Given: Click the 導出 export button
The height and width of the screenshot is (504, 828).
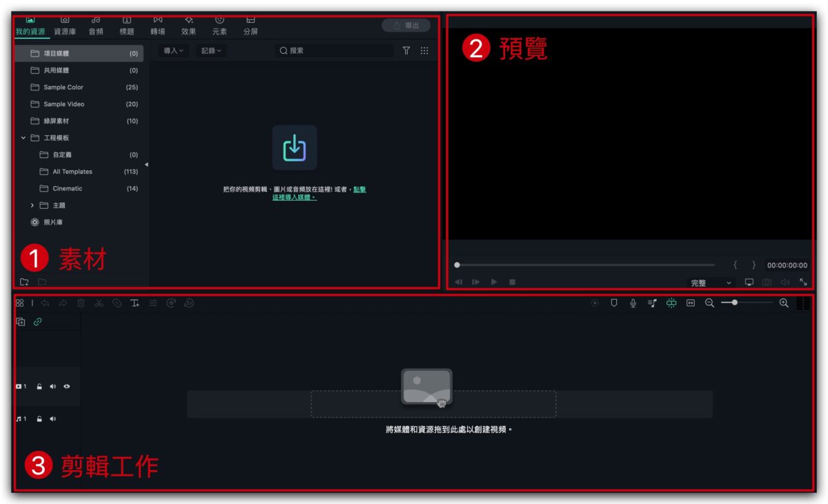Looking at the screenshot, I should coord(406,26).
